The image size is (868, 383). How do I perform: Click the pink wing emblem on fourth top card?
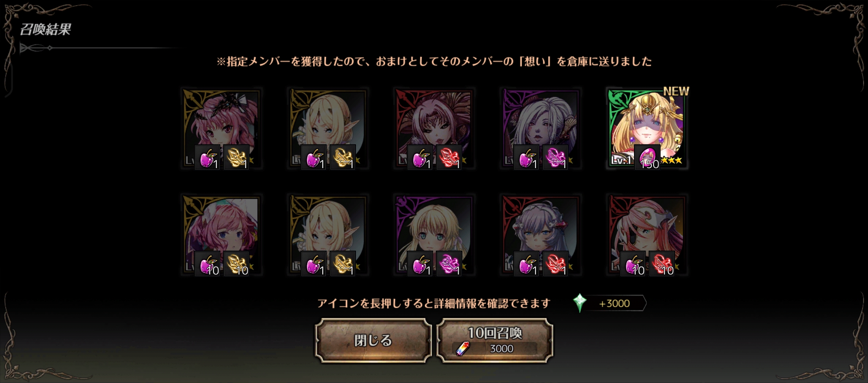556,157
